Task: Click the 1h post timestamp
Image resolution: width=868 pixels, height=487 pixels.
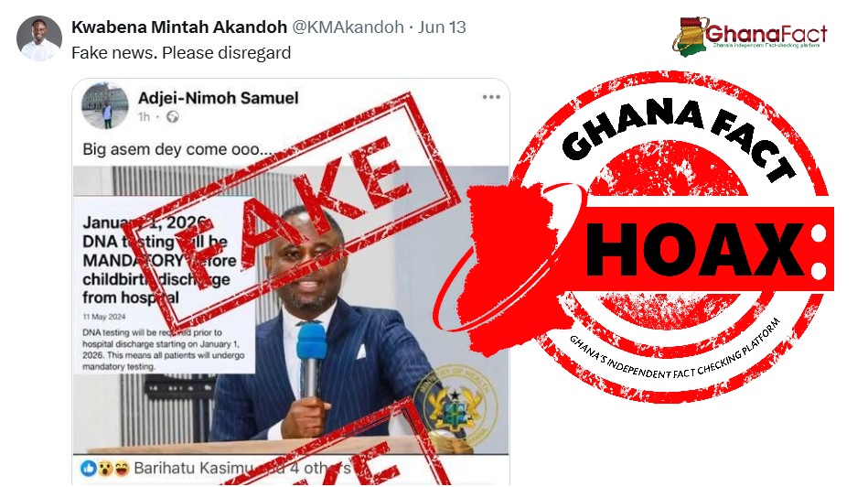Action: [144, 117]
